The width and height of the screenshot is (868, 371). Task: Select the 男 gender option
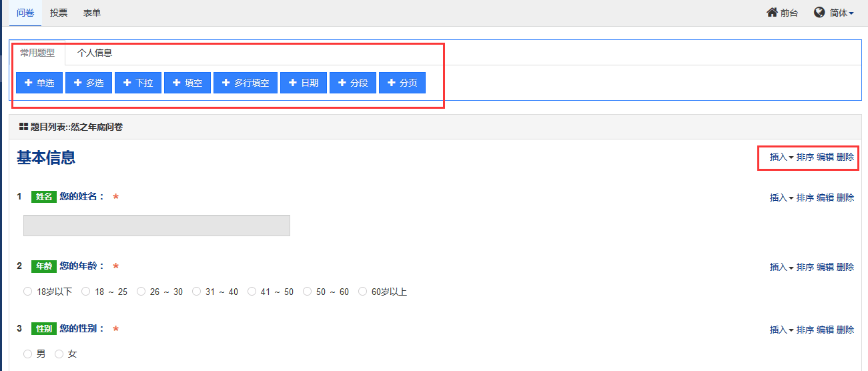[27, 354]
